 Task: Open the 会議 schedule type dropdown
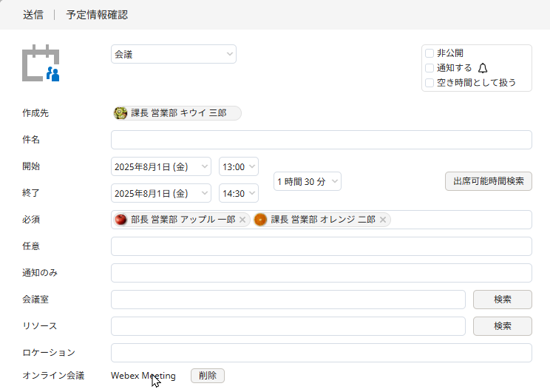pyautogui.click(x=174, y=54)
